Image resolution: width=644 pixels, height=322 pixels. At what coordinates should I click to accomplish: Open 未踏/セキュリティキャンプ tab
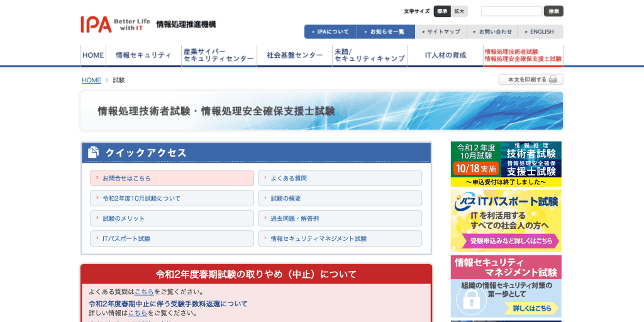point(370,55)
